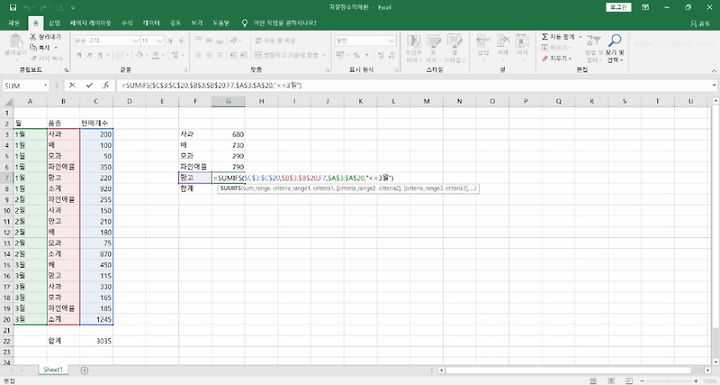Click the zoom out minus button
Viewport: 720px width, 385px height.
pyautogui.click(x=642, y=381)
